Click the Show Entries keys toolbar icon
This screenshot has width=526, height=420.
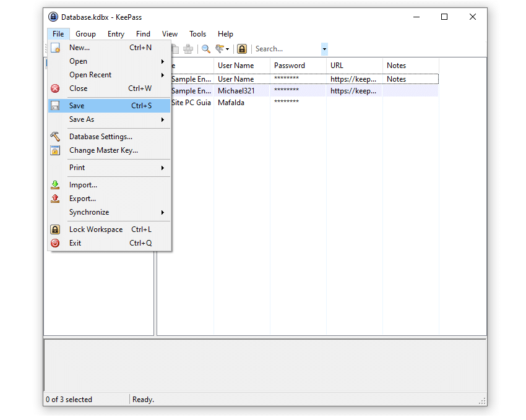point(222,49)
